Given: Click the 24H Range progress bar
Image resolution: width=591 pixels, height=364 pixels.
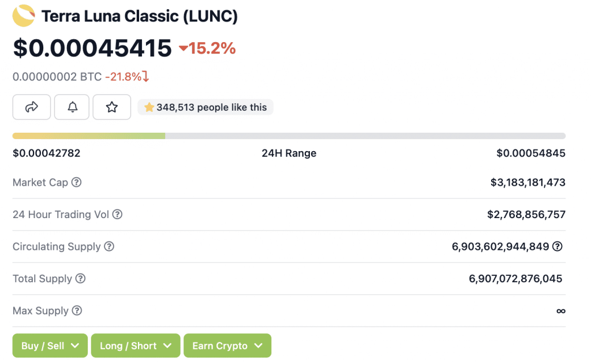Looking at the screenshot, I should point(289,136).
